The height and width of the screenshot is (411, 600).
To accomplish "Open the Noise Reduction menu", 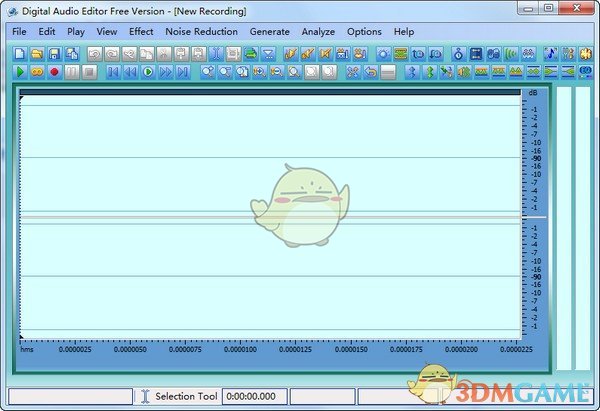I will coord(202,31).
